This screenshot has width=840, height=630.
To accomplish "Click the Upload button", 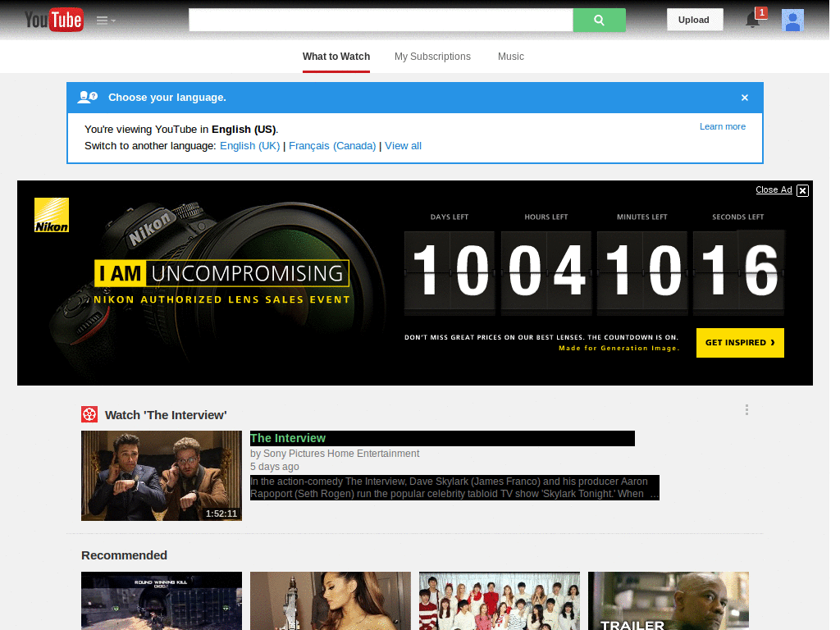I will 694,20.
